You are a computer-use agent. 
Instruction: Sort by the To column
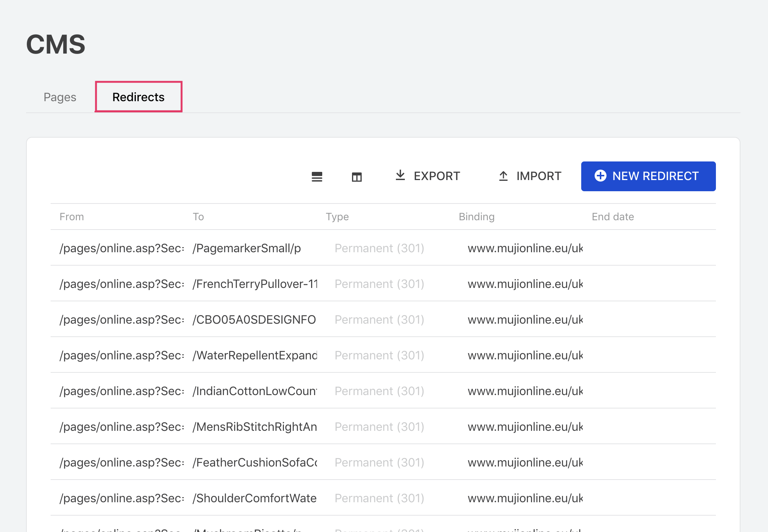pyautogui.click(x=198, y=217)
